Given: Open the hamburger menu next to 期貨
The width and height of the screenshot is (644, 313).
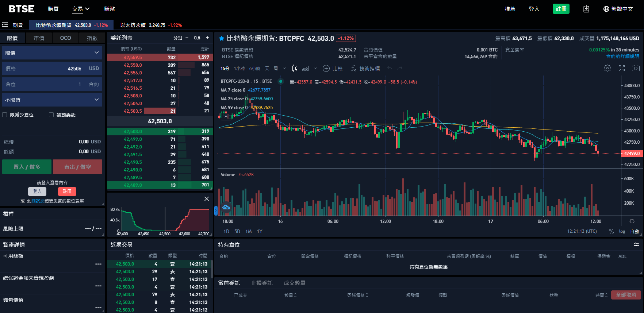Looking at the screenshot, I should pyautogui.click(x=5, y=25).
